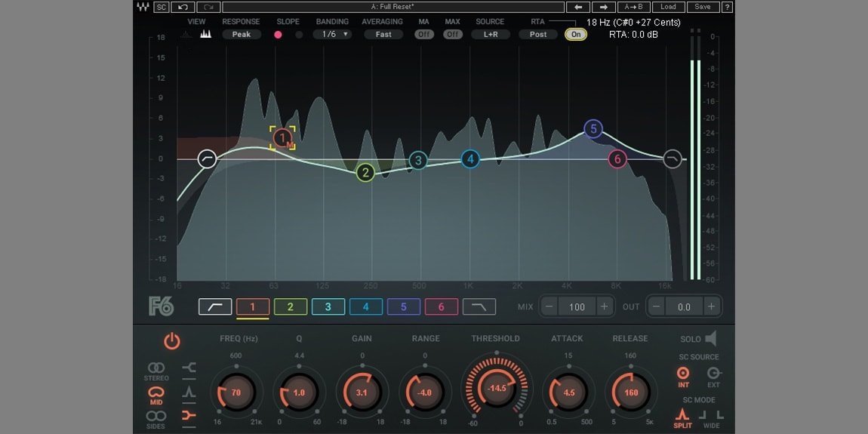
Task: Click the Gain knob showing 3.1
Action: 362,392
